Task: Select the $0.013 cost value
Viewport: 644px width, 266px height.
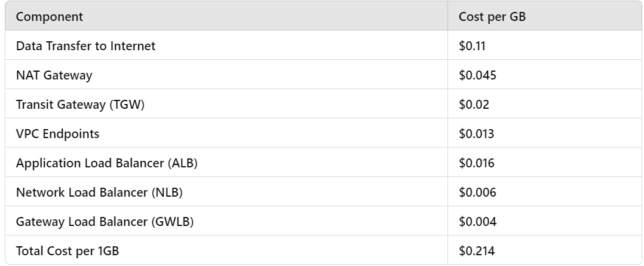Action: [x=477, y=134]
